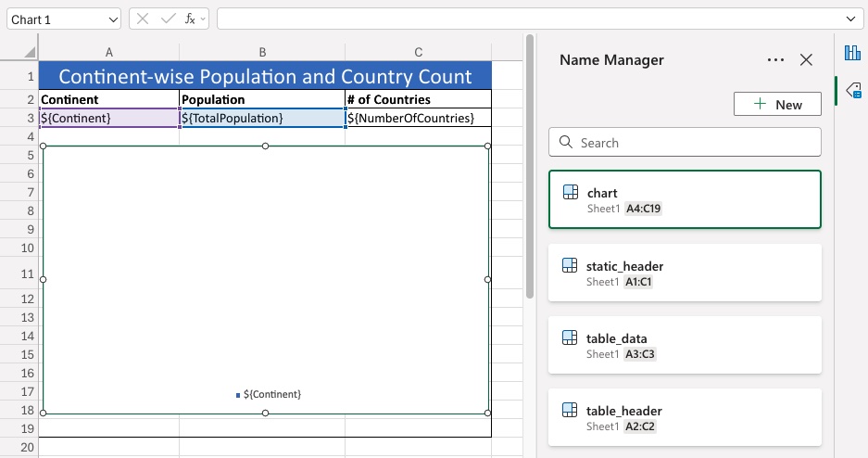Image resolution: width=868 pixels, height=458 pixels.
Task: Cancel formula entry with the X icon
Action: click(x=143, y=19)
